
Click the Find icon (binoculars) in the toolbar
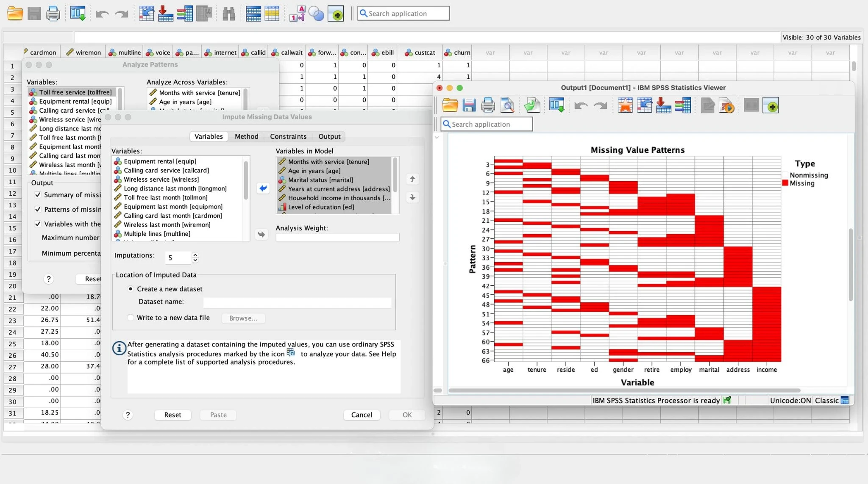point(228,13)
